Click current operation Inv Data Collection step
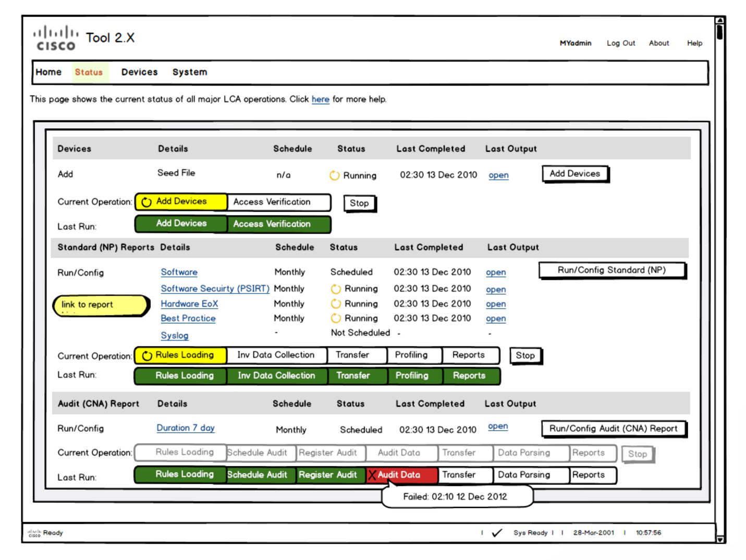The image size is (746, 560). tap(276, 355)
